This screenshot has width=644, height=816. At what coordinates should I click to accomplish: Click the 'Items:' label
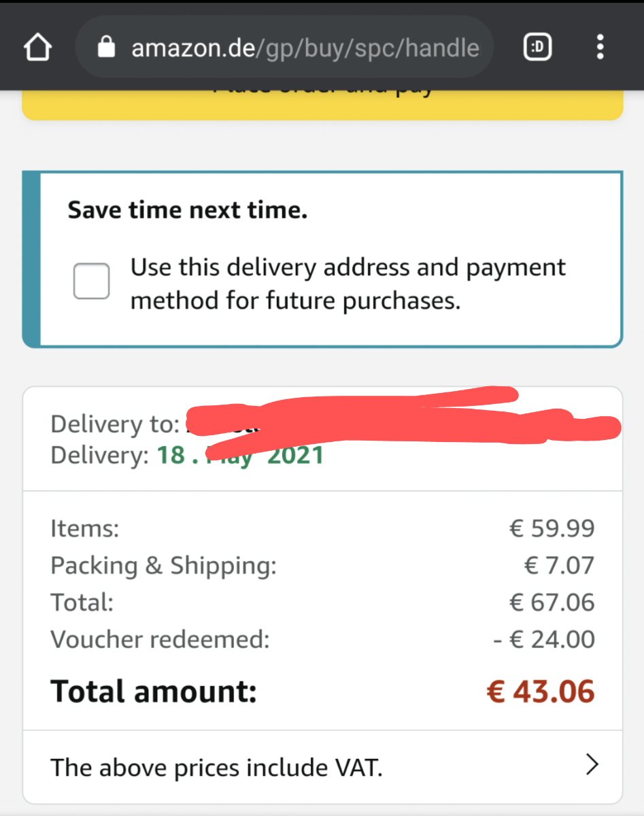click(x=85, y=528)
